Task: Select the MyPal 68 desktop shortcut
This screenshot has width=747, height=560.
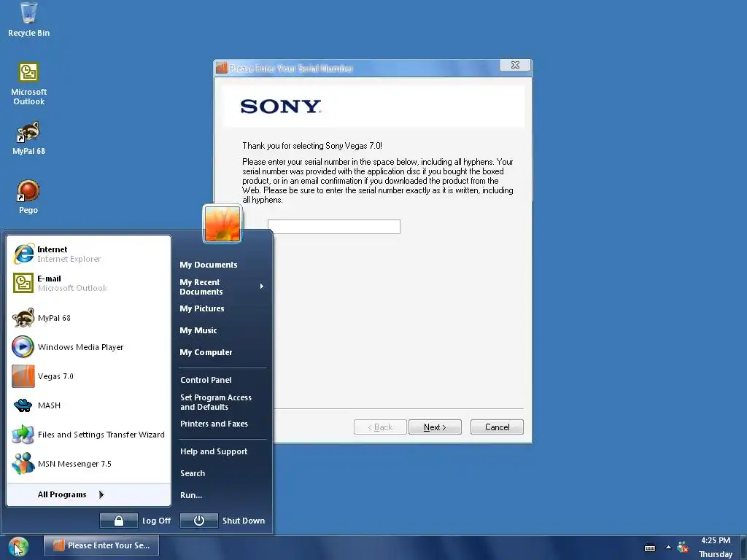Action: (x=28, y=138)
